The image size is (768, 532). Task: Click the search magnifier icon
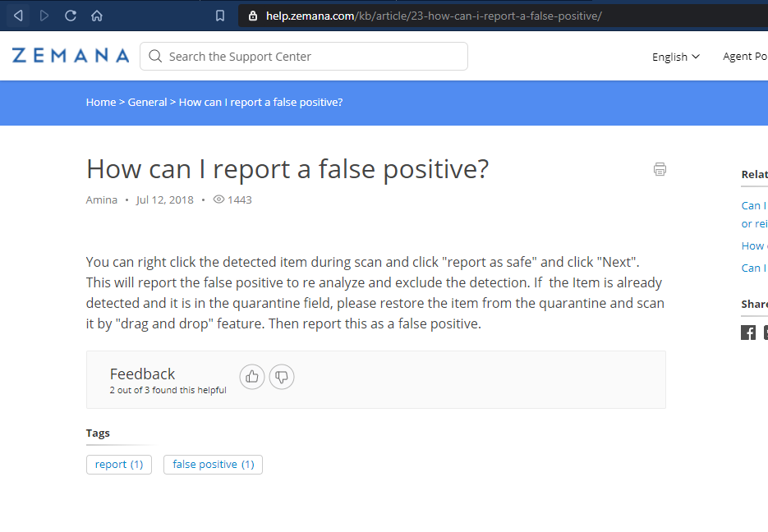(x=155, y=57)
